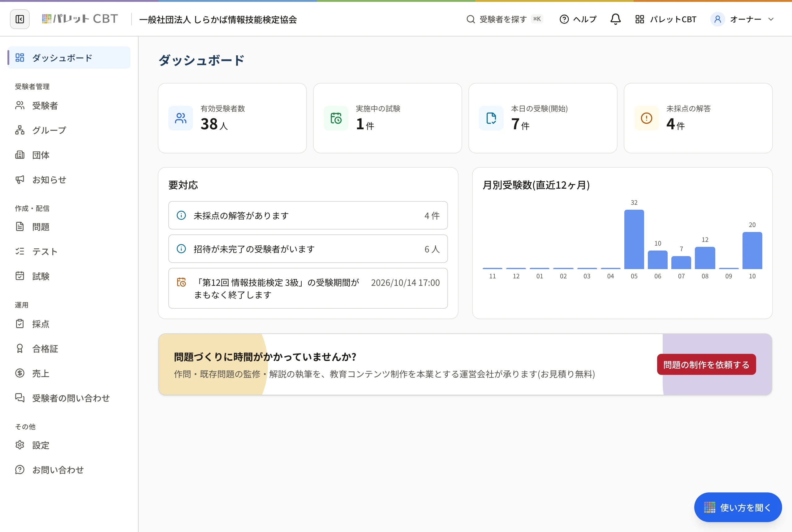Open お問い合わせ in the sidebar
Viewport: 792px width, 532px height.
coord(69,470)
